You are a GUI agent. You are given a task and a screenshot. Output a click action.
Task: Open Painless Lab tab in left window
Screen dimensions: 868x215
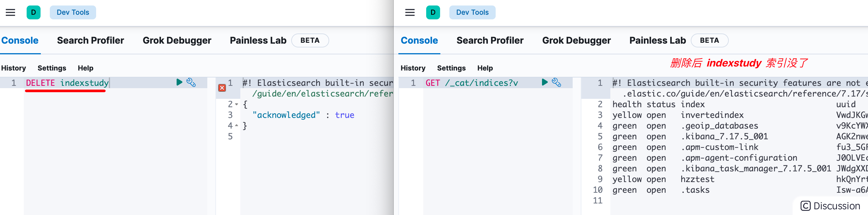coord(258,40)
